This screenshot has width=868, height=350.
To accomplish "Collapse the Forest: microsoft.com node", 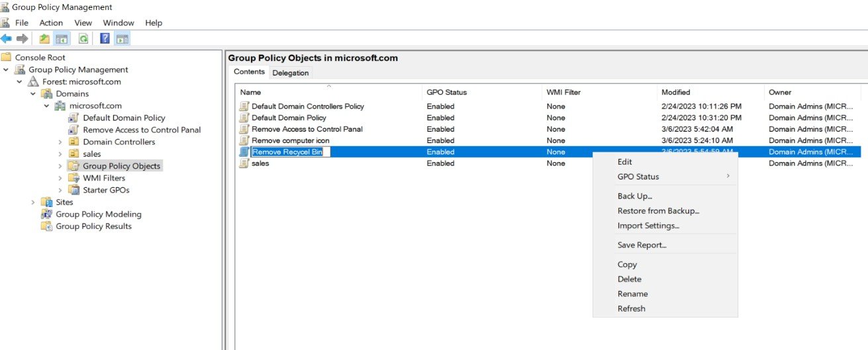I will (19, 81).
